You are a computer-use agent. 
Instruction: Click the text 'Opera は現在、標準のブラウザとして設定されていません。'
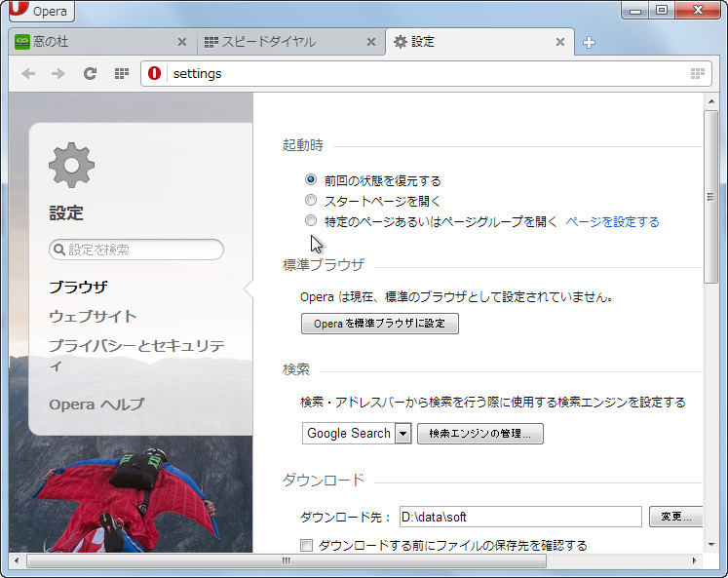[x=457, y=296]
